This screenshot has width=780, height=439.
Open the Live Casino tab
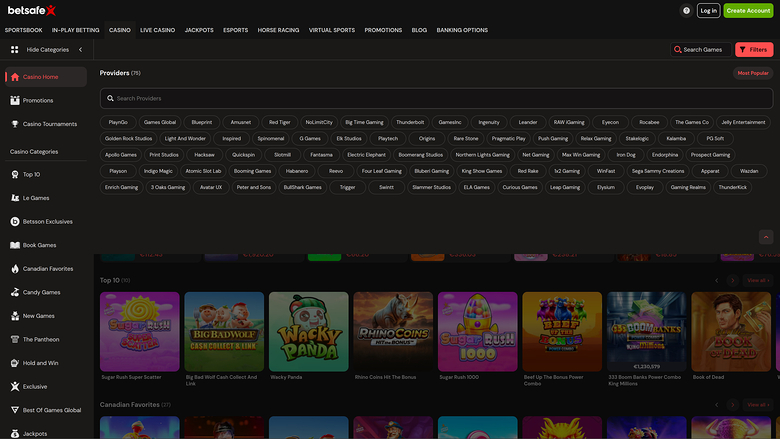pyautogui.click(x=158, y=30)
